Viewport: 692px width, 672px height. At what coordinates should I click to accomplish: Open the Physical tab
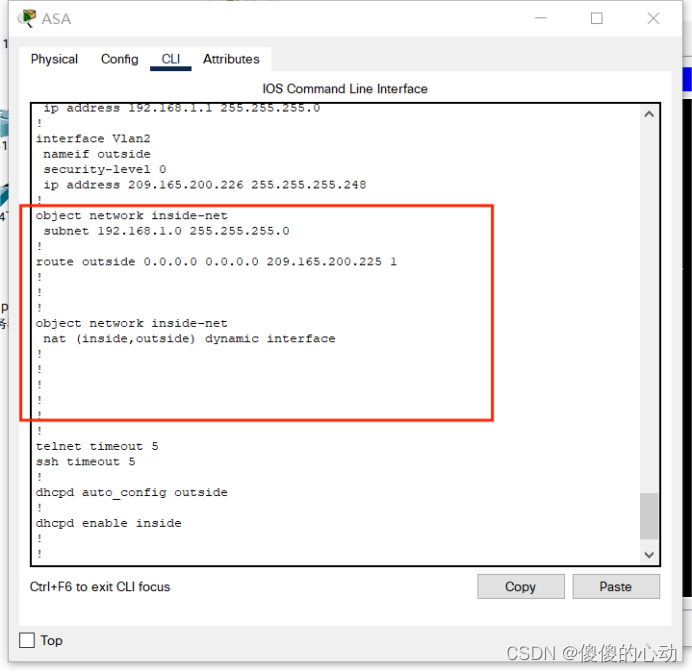click(54, 59)
